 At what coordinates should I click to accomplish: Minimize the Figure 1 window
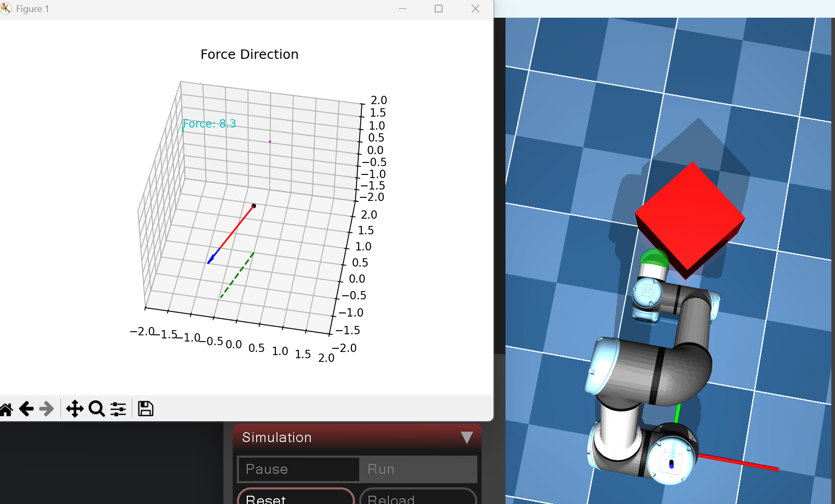(402, 9)
